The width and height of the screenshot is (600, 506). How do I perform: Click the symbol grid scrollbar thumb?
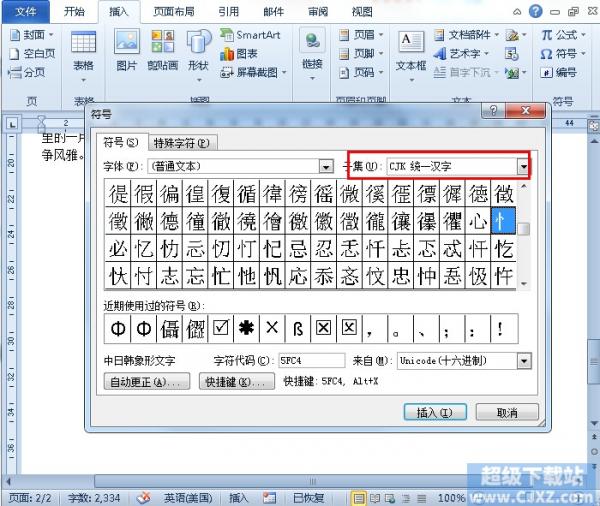point(523,229)
